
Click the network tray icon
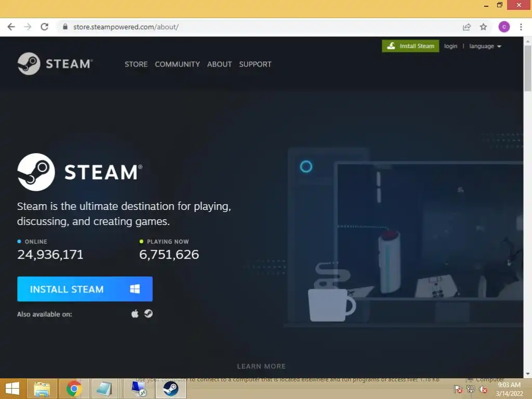[471, 389]
